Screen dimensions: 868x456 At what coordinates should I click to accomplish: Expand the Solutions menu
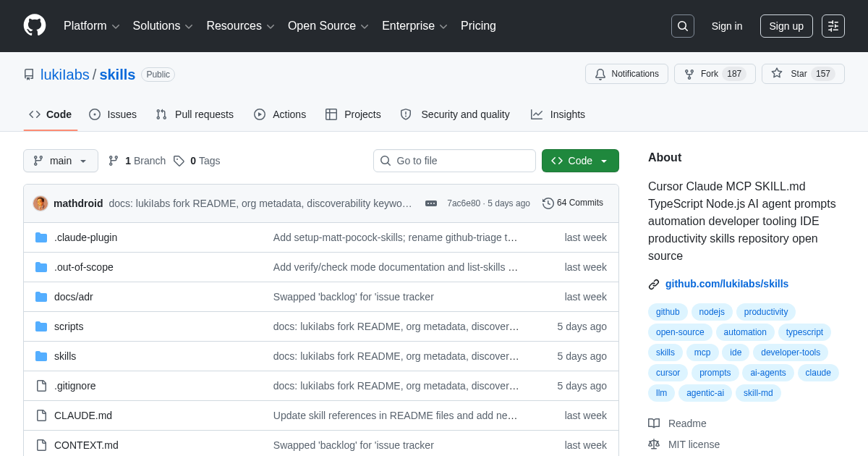(x=163, y=26)
